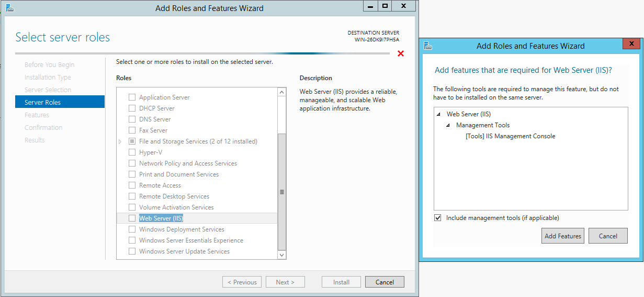Tick the Fax Server checkbox
Viewport: 644px width, 297px height.
[x=132, y=130]
